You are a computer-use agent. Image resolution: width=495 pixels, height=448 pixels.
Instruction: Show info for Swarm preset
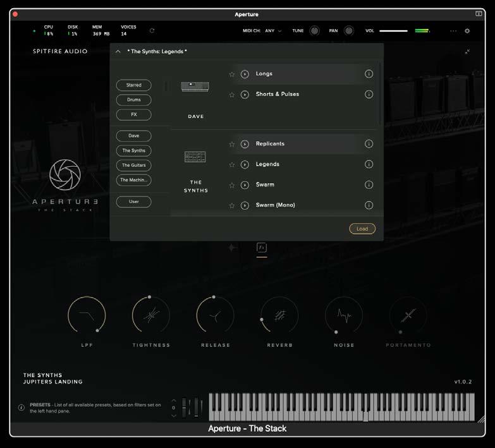pyautogui.click(x=369, y=185)
